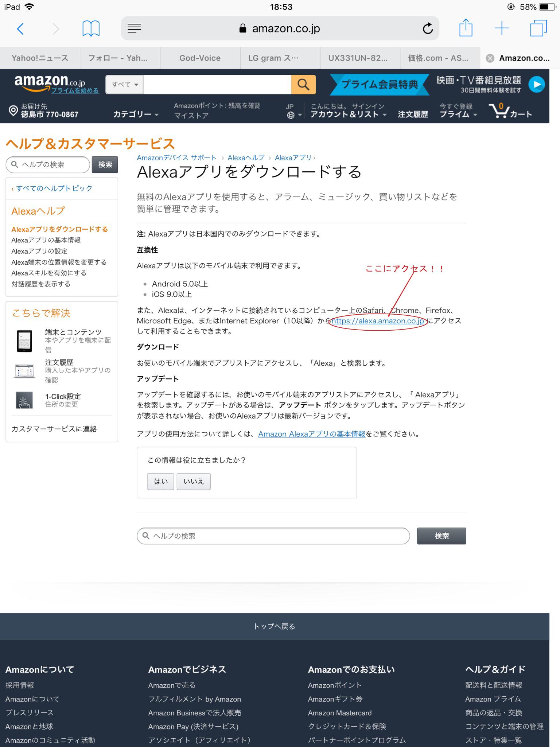Click トップへ戻る bar
This screenshot has height=747, width=560.
275,626
